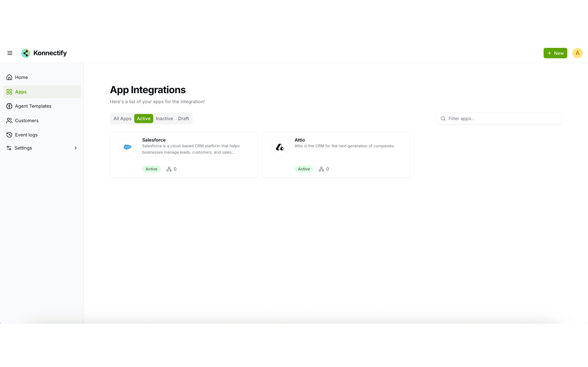Image resolution: width=588 pixels, height=367 pixels.
Task: Click the Attio app logo
Action: pos(280,147)
